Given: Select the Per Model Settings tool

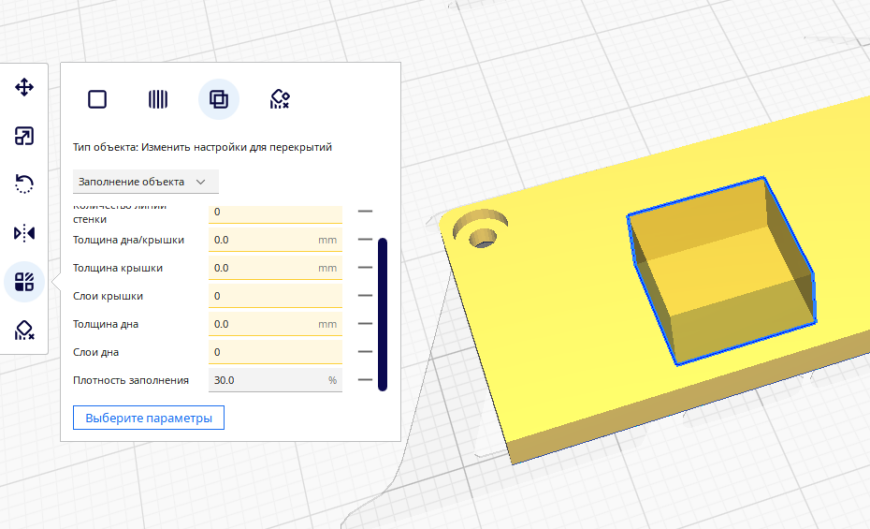Looking at the screenshot, I should [24, 281].
